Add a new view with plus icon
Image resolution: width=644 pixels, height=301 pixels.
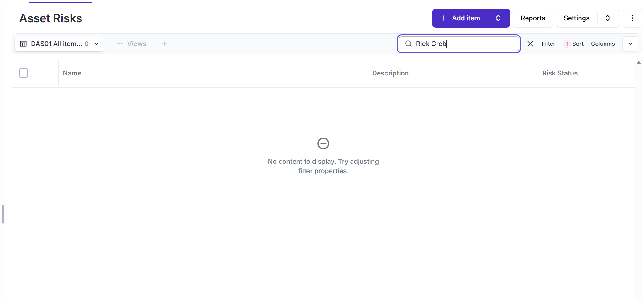pos(165,44)
